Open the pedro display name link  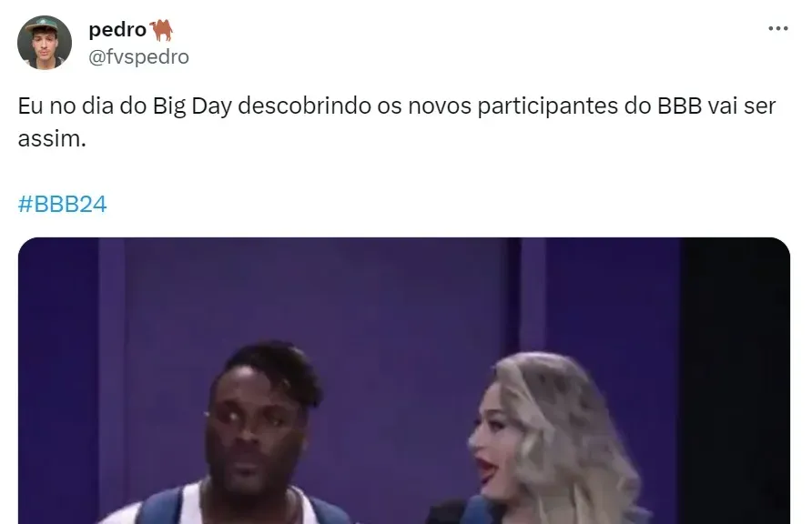tap(117, 30)
